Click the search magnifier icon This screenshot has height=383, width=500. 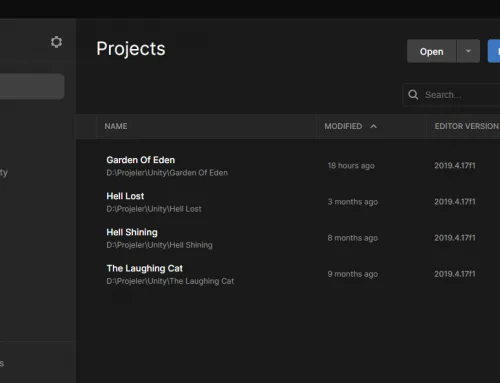[x=413, y=95]
